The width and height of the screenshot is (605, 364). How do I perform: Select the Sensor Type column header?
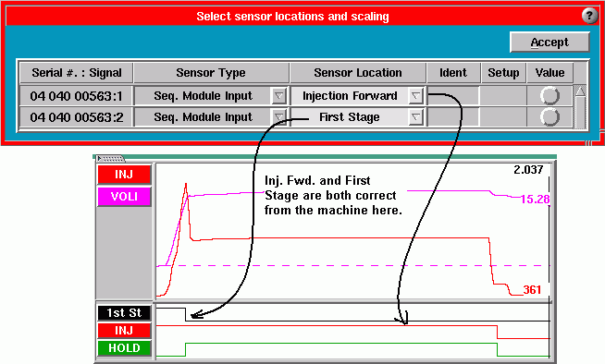211,73
